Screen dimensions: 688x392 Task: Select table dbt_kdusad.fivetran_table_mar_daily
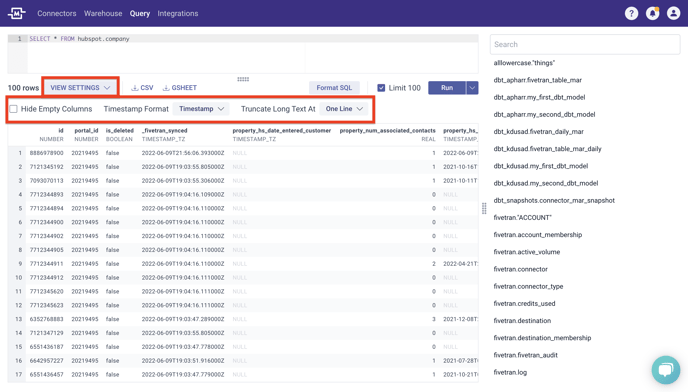pos(547,148)
